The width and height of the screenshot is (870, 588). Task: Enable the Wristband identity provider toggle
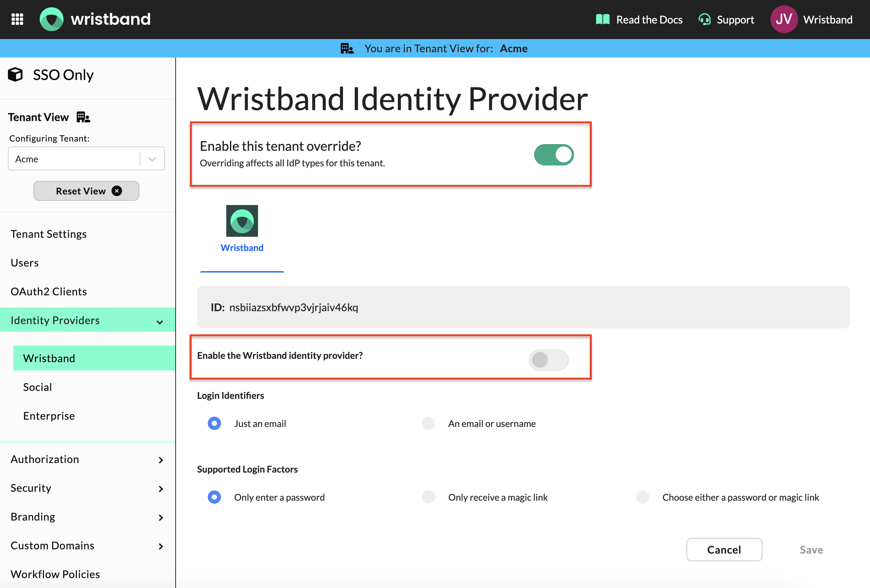pos(548,360)
